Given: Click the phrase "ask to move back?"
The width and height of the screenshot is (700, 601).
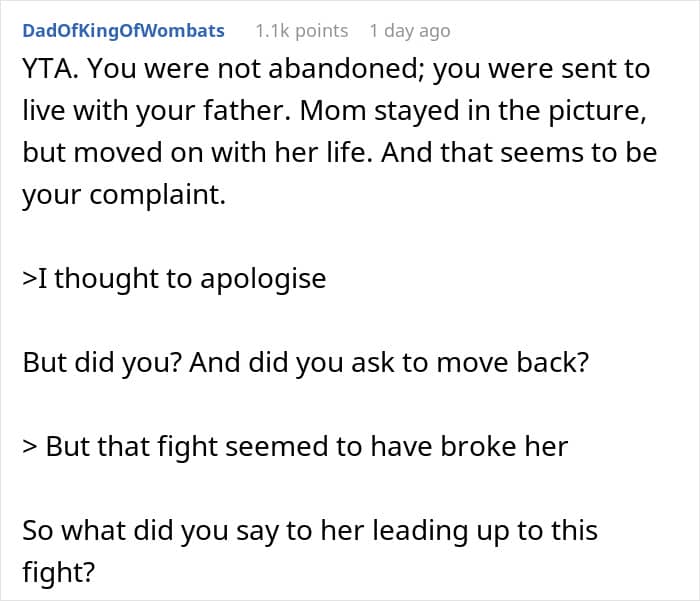Looking at the screenshot, I should pos(470,363).
